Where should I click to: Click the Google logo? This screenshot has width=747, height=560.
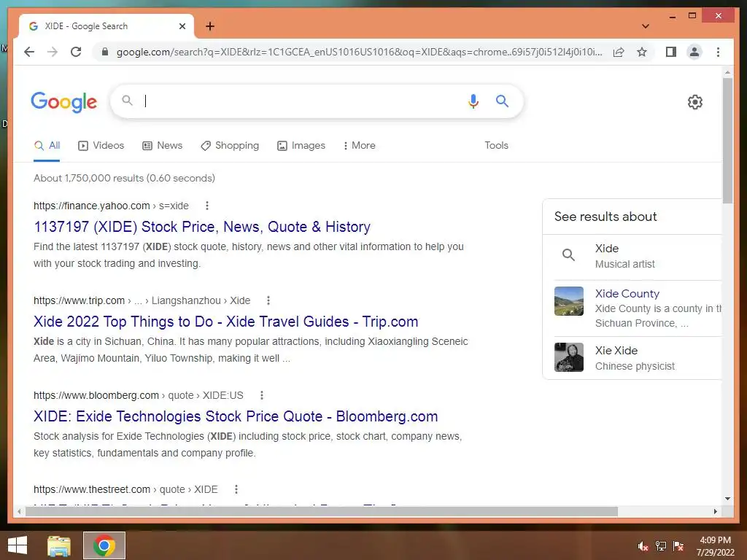point(64,102)
